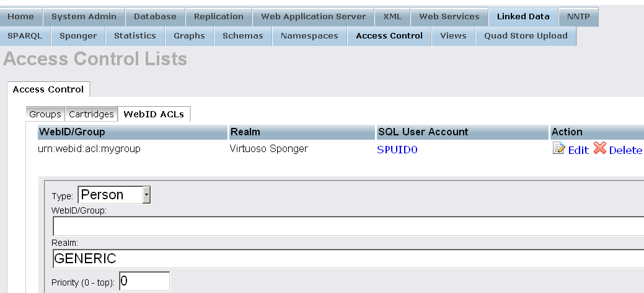
Task: Open the SPUID0 user account link
Action: [x=397, y=150]
